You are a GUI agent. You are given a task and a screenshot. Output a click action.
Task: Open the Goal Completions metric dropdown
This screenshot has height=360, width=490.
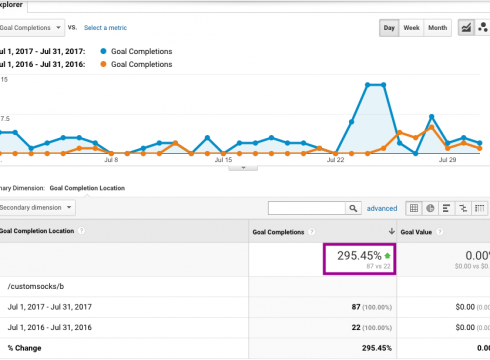[x=31, y=28]
